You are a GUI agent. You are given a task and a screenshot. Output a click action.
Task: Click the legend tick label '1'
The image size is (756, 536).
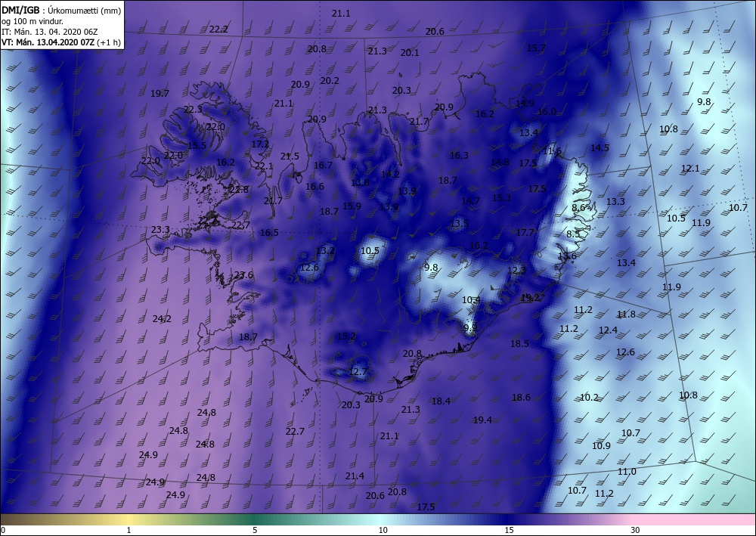[129, 530]
